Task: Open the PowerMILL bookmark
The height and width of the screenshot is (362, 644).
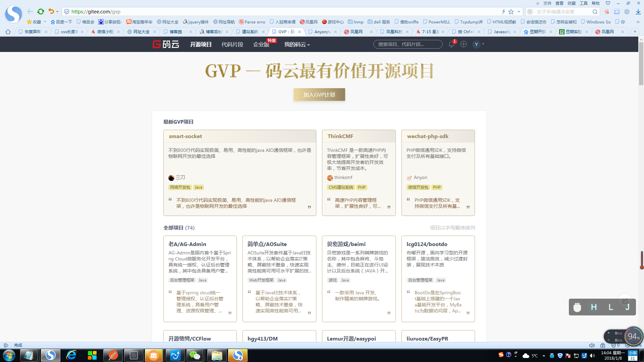Action: pyautogui.click(x=437, y=22)
